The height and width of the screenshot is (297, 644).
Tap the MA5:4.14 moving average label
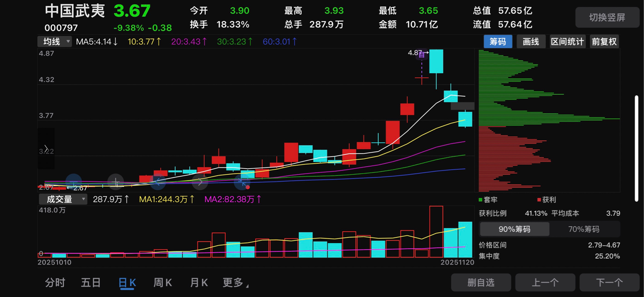pyautogui.click(x=97, y=42)
